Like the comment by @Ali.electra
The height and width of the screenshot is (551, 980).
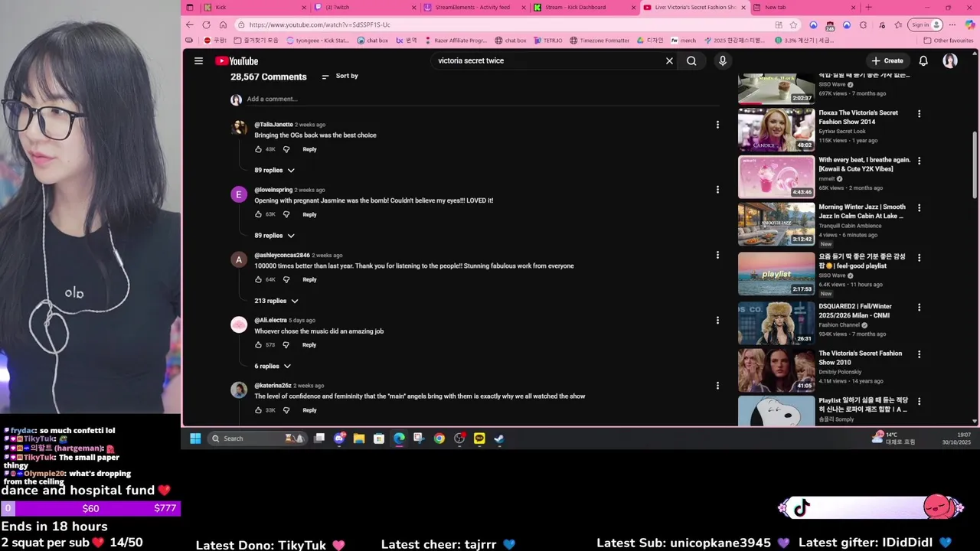[258, 344]
